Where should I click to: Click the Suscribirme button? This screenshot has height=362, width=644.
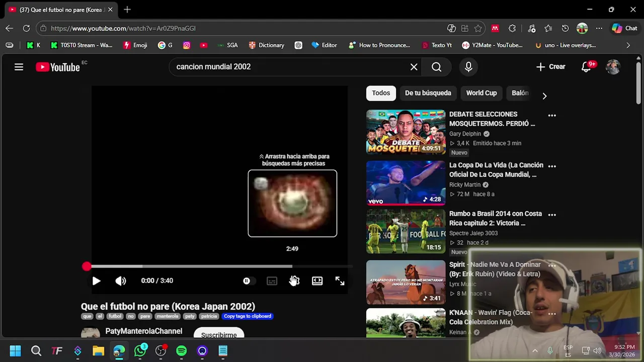(219, 333)
